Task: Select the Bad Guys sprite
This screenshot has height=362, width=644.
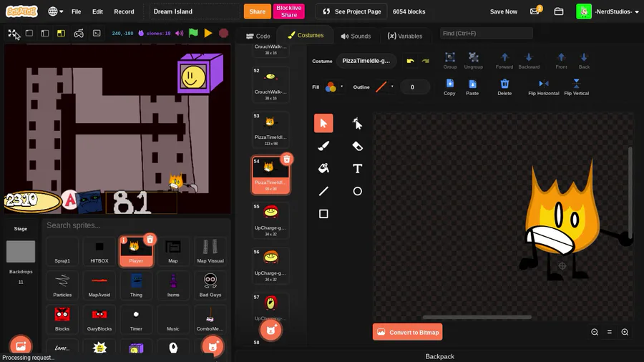Action: point(210,285)
